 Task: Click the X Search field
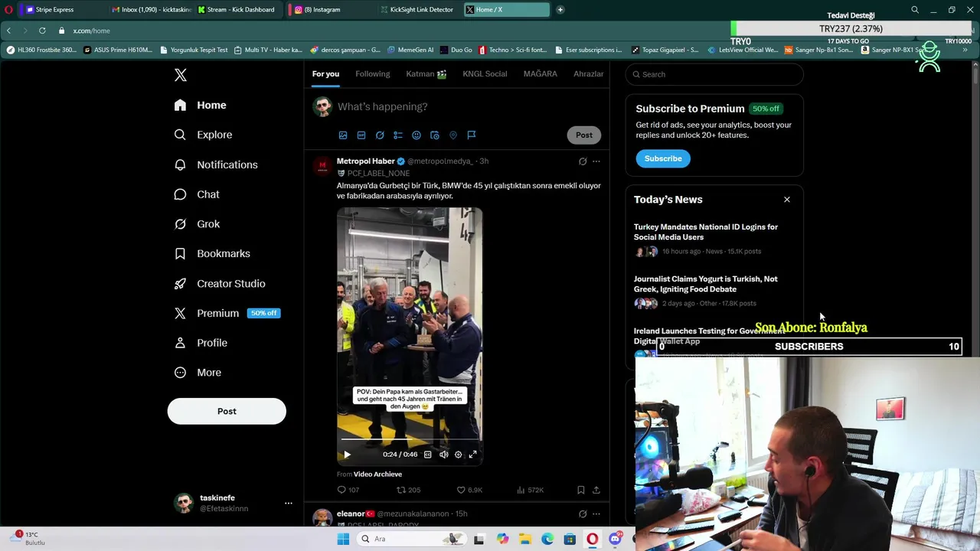pyautogui.click(x=714, y=74)
